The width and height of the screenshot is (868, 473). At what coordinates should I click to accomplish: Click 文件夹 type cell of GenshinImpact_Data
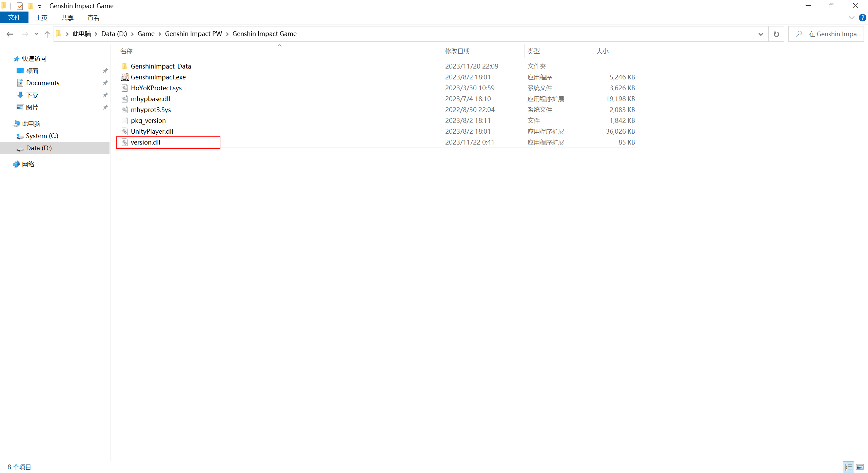(536, 66)
